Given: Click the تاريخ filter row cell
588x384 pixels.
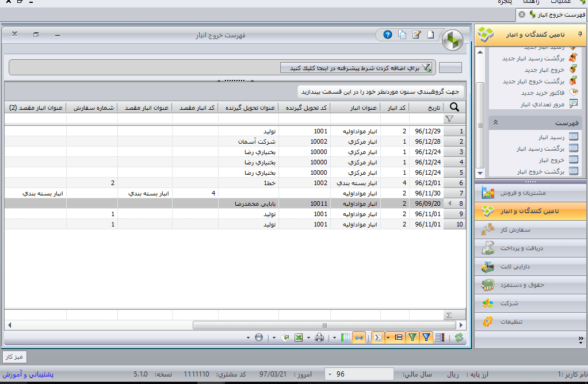Looking at the screenshot, I should pyautogui.click(x=426, y=119).
